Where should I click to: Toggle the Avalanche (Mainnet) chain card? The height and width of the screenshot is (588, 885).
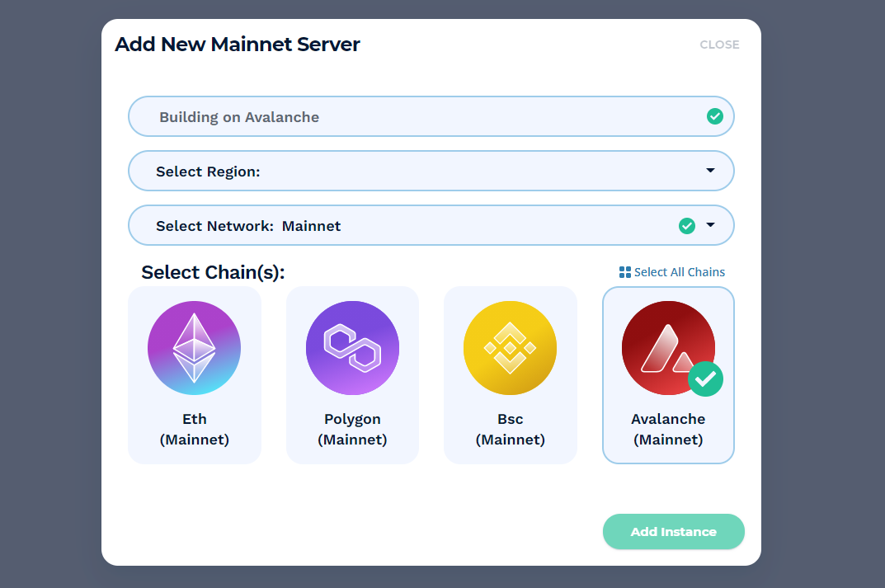click(668, 375)
